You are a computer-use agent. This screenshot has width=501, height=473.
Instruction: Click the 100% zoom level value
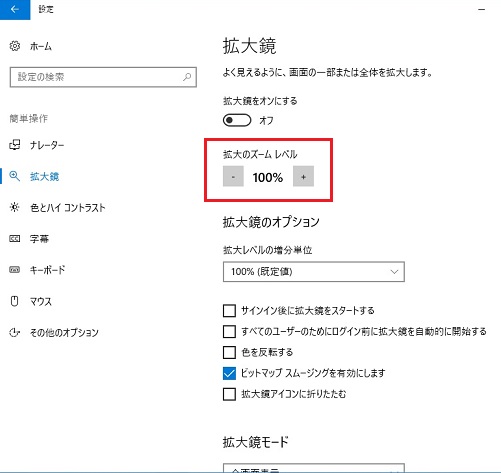point(268,177)
